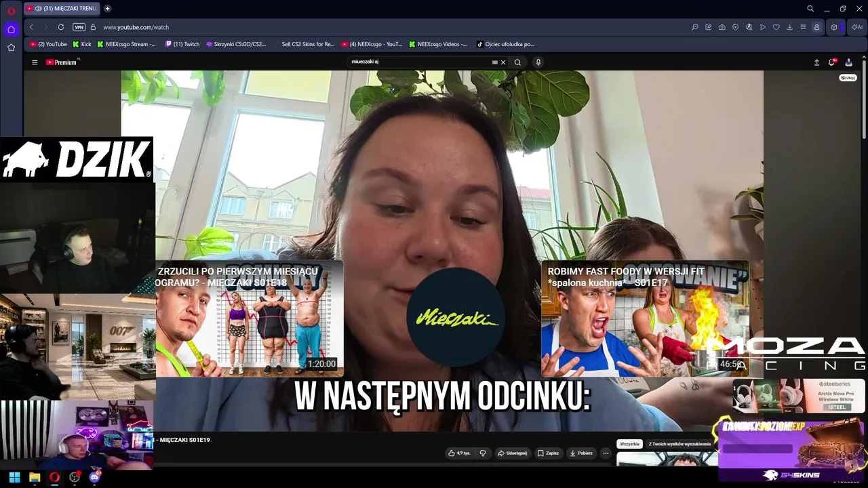The height and width of the screenshot is (488, 868).
Task: Take a snapshot with the camera icon
Action: tap(722, 27)
